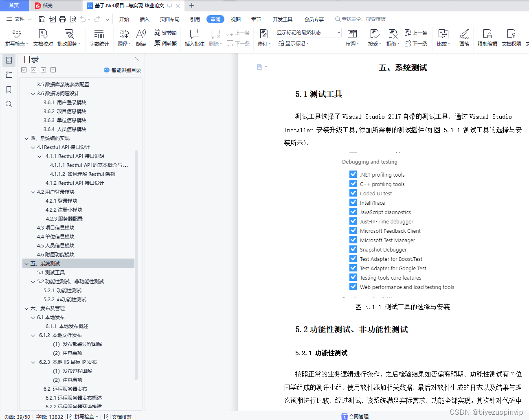The image size is (529, 420).
Task: Click the print preview icon
Action: pos(73,19)
